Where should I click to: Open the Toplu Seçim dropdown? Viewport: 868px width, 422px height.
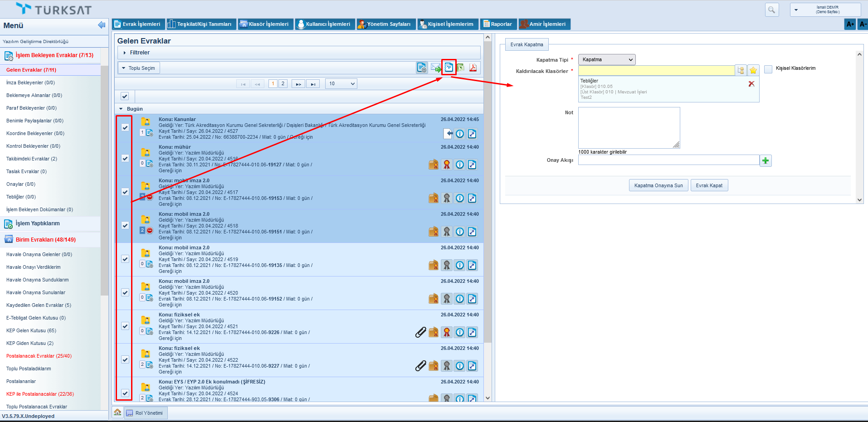point(139,68)
